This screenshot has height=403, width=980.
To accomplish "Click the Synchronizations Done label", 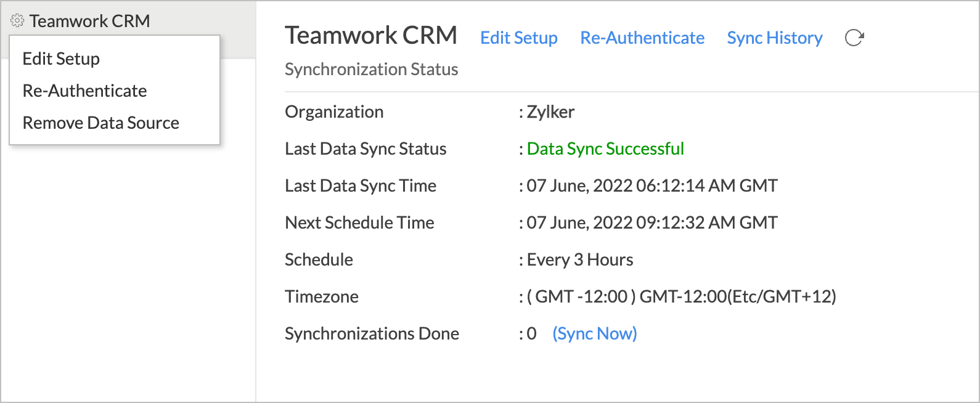I will click(372, 333).
